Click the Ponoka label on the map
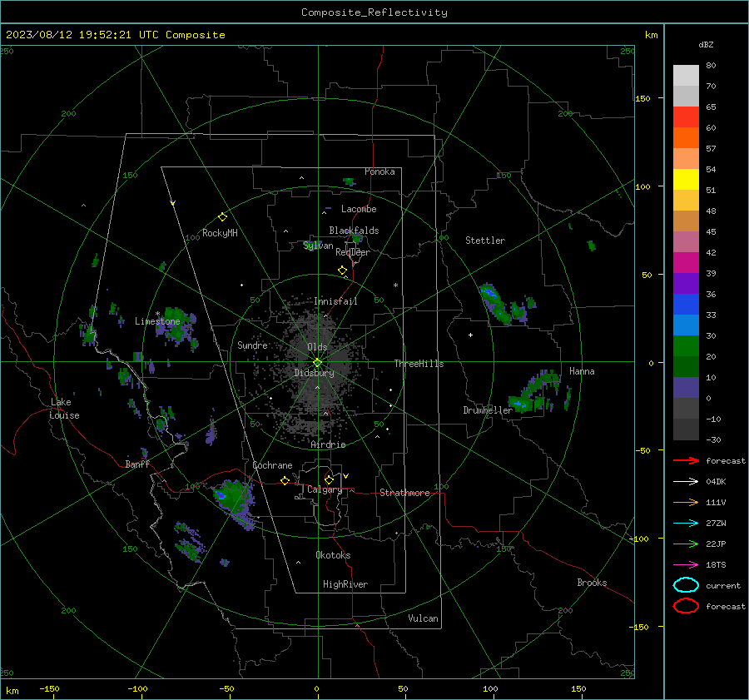This screenshot has height=700, width=749. click(x=379, y=171)
